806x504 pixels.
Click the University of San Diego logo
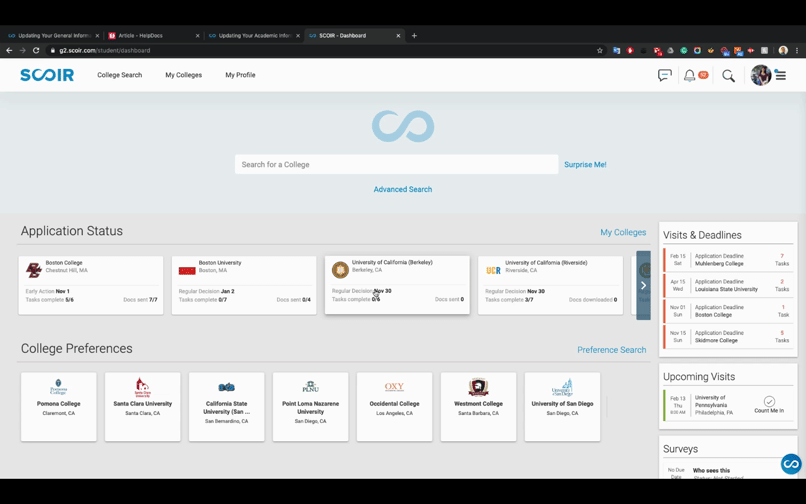[x=562, y=387]
